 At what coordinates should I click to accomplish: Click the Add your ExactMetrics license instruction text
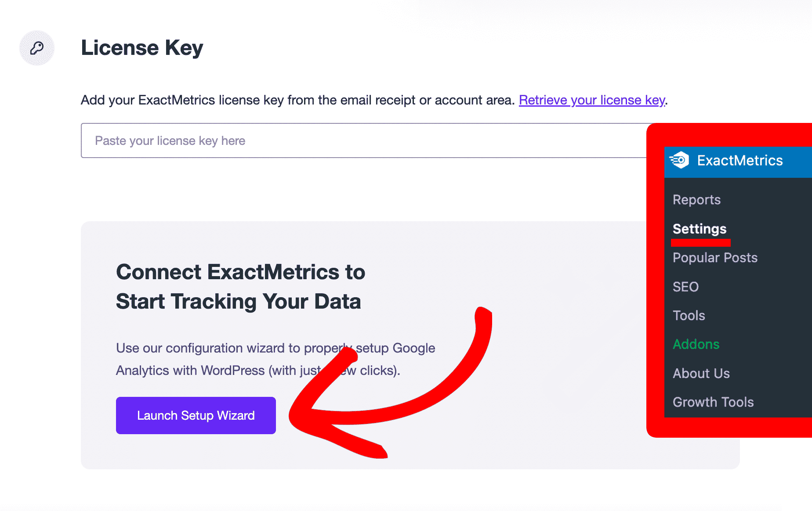click(x=297, y=100)
